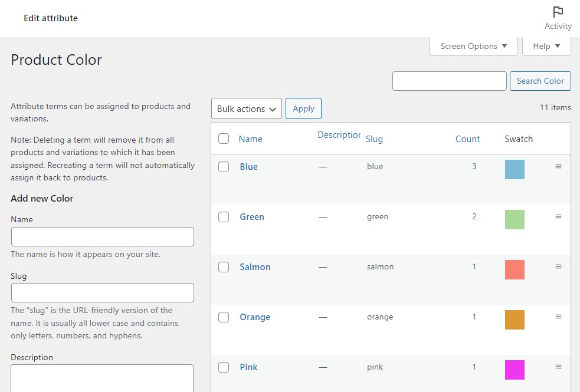
Task: Select the drag handle for Orange row
Action: coord(558,317)
